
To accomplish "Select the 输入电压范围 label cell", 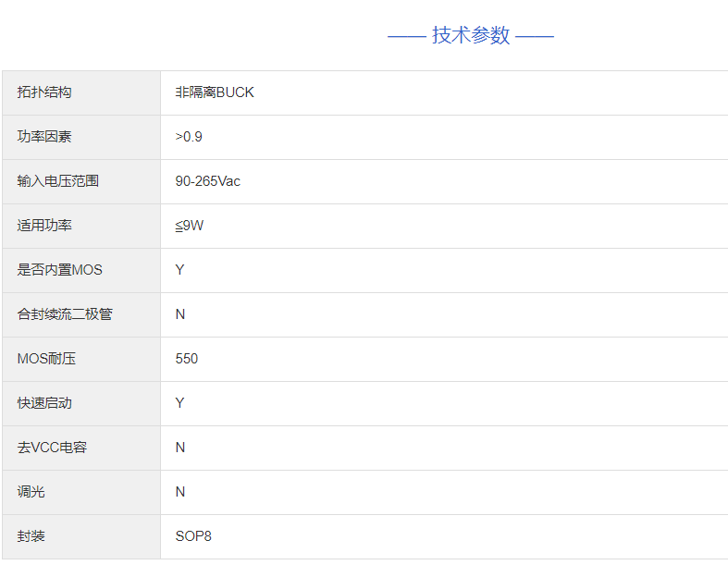I will [57, 181].
